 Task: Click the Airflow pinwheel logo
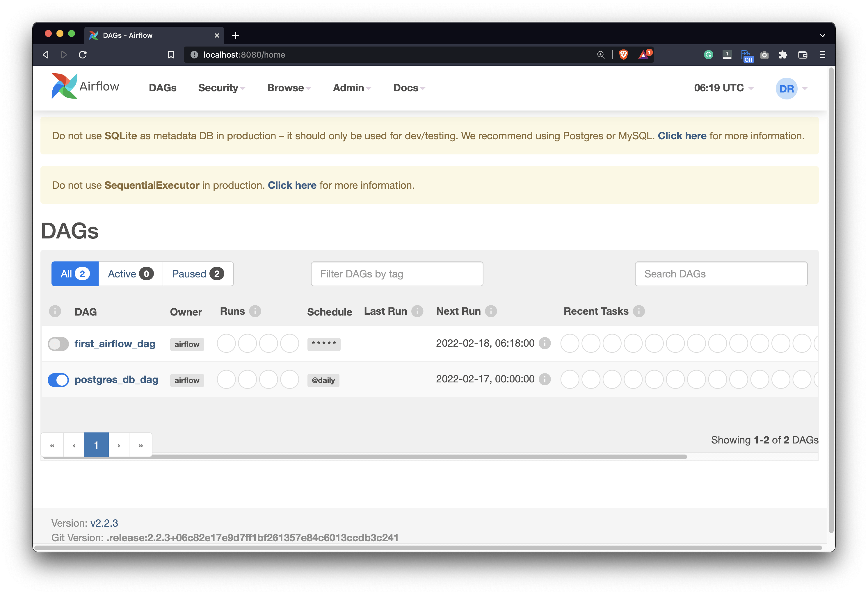tap(64, 86)
